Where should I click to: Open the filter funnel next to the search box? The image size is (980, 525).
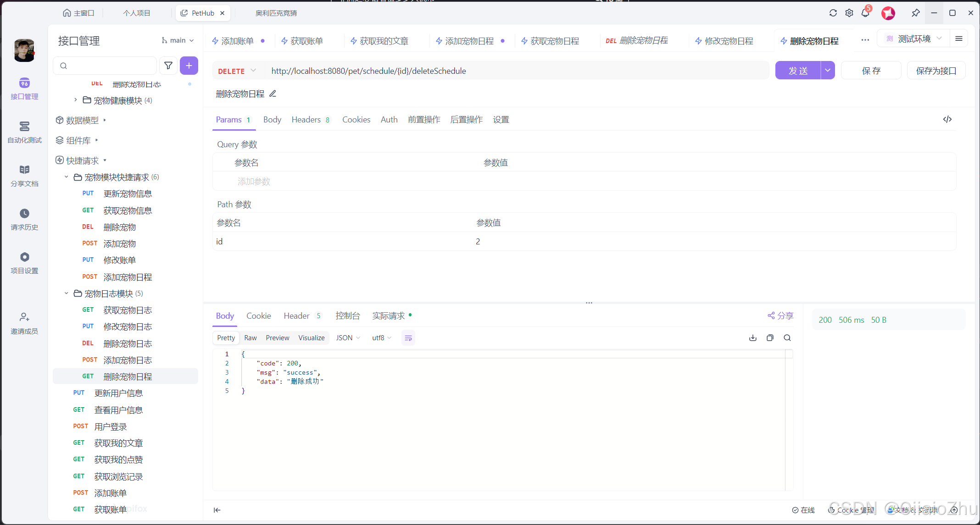coord(168,66)
